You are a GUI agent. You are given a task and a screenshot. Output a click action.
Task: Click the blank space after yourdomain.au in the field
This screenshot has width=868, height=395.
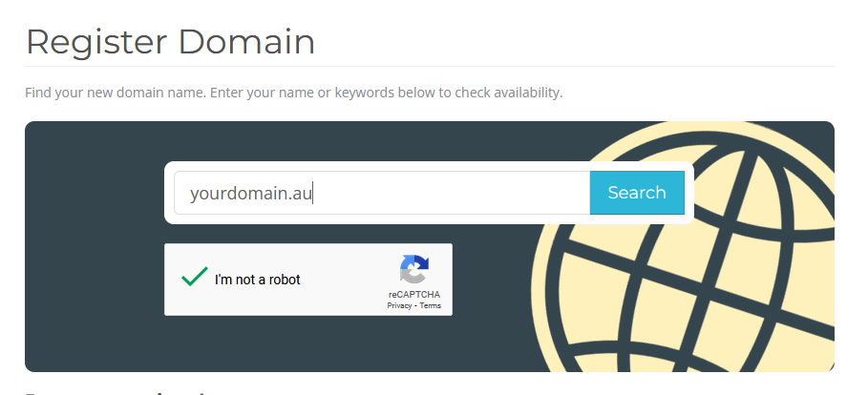click(449, 193)
